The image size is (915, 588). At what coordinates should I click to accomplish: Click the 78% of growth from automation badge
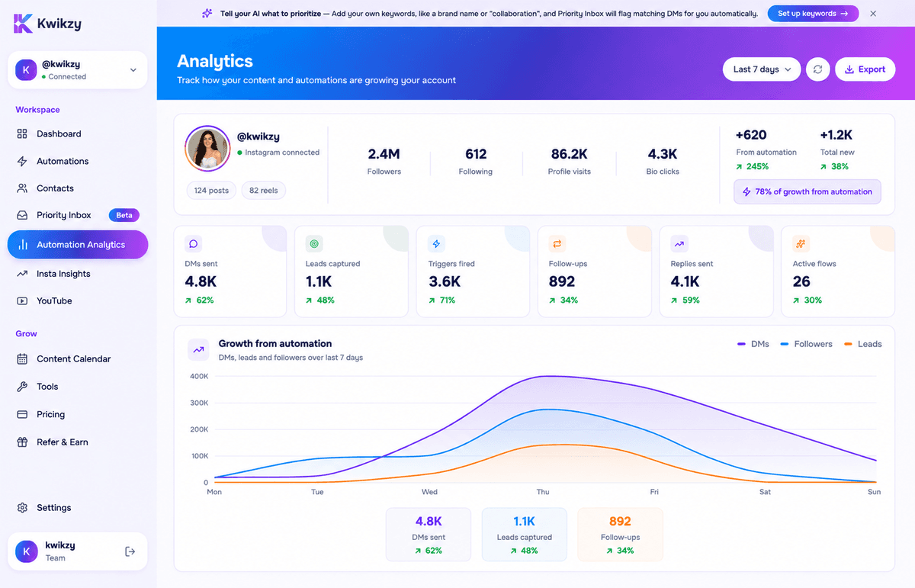click(x=807, y=192)
